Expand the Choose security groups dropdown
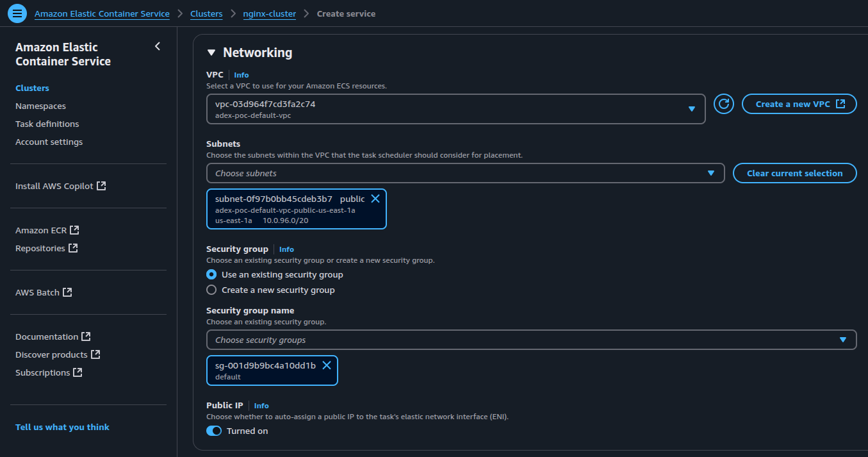Screen dimensions: 868x457 pyautogui.click(x=531, y=340)
